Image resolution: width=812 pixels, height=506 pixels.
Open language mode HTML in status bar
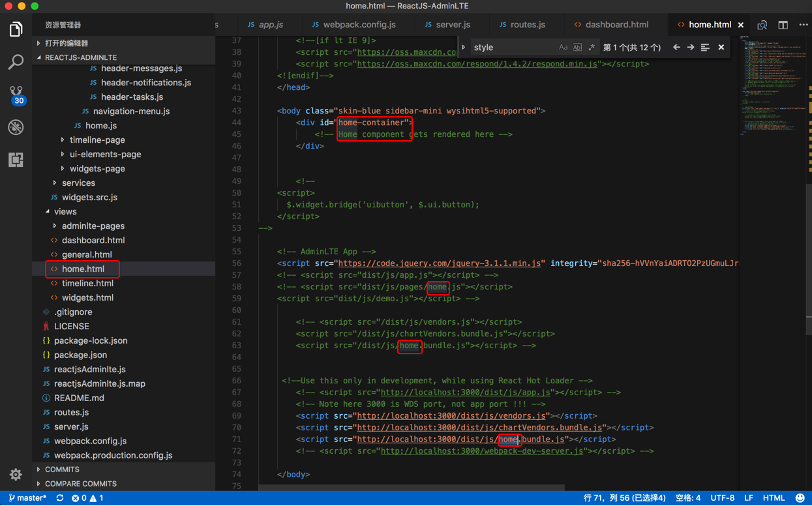click(x=774, y=498)
